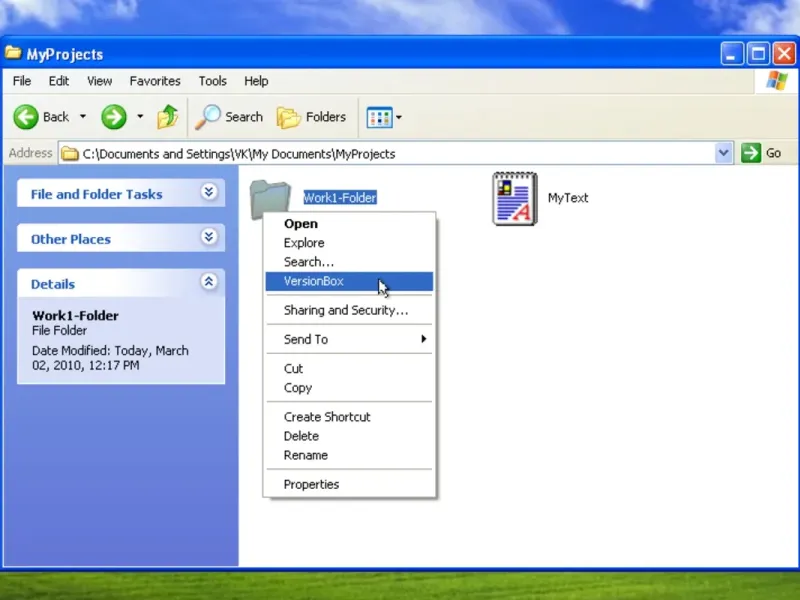Open the Favorites menu
The image size is (800, 600).
click(x=155, y=81)
